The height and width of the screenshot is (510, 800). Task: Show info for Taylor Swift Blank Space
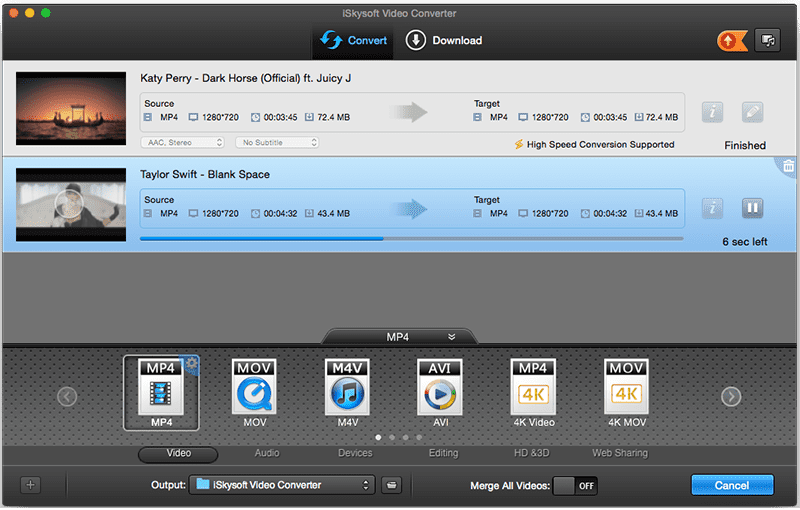tap(712, 208)
